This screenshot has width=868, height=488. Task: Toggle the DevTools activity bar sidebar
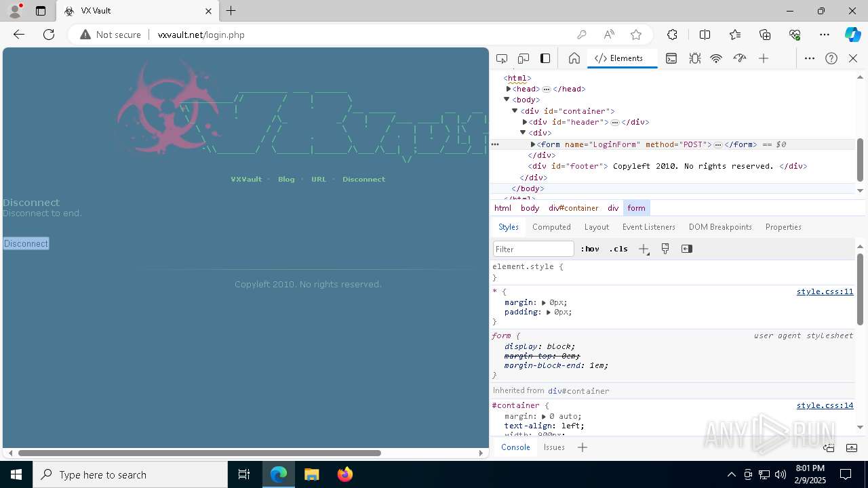[x=545, y=58]
